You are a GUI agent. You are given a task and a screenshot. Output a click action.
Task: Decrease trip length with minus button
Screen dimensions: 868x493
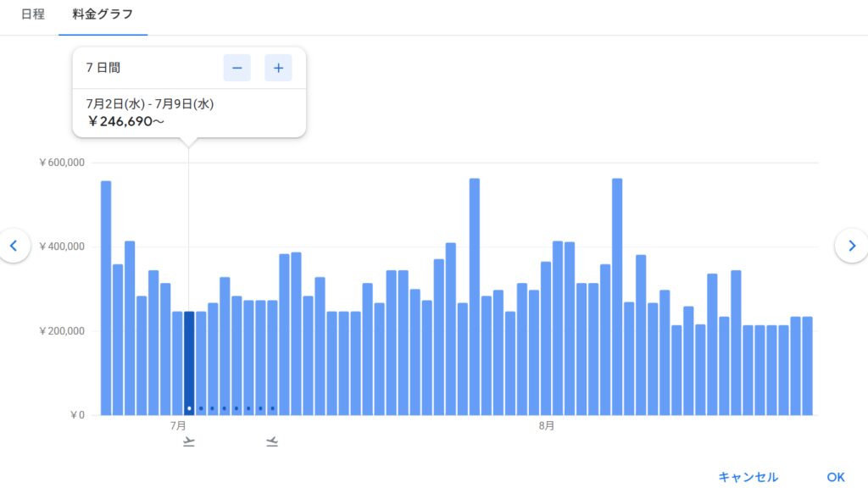point(237,68)
